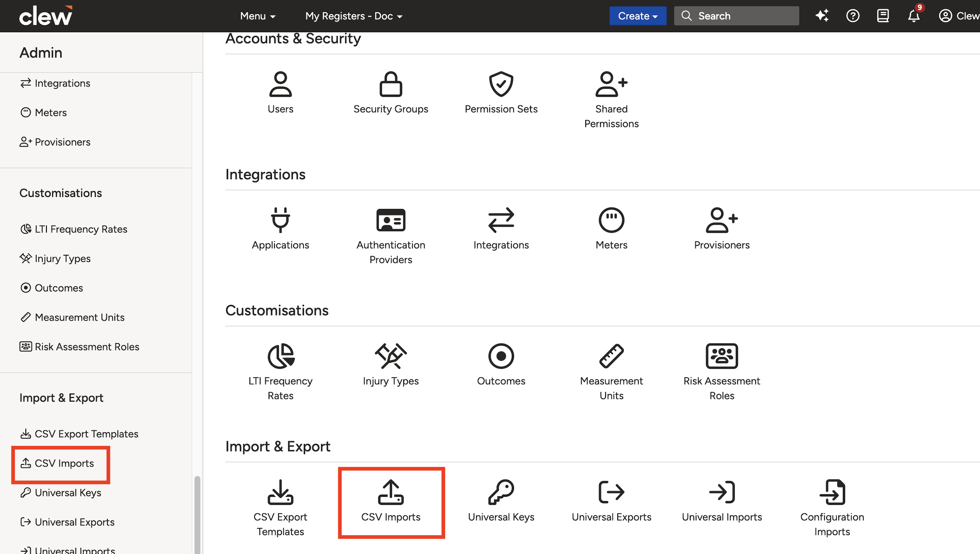Screen dimensions: 980x554
Task: Open Measurement Units tile
Action: [611, 372]
